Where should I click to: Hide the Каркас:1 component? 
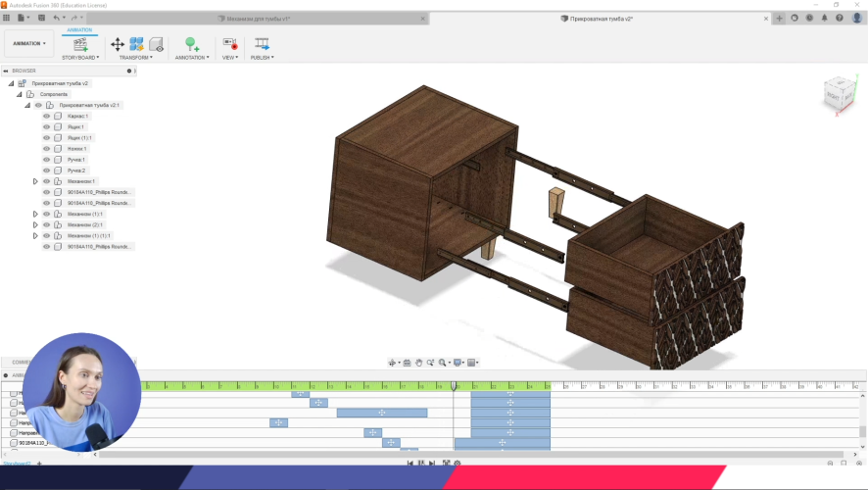point(46,117)
